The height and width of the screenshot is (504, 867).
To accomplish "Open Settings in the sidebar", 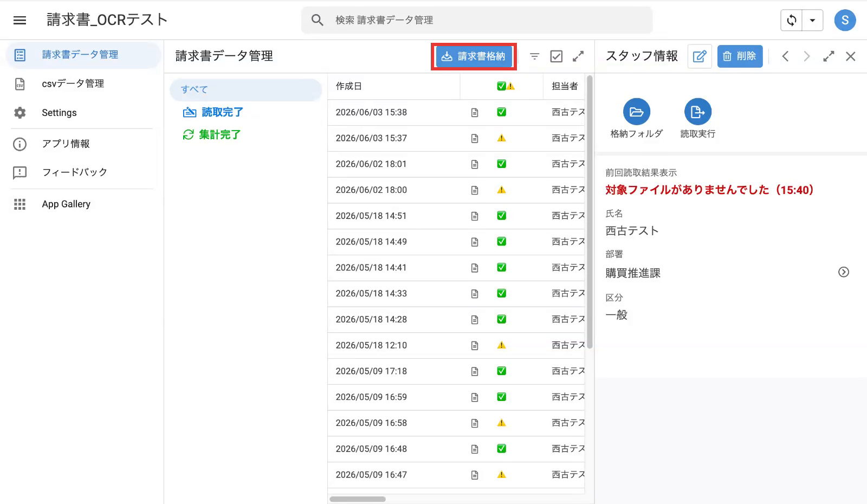I will pyautogui.click(x=83, y=113).
